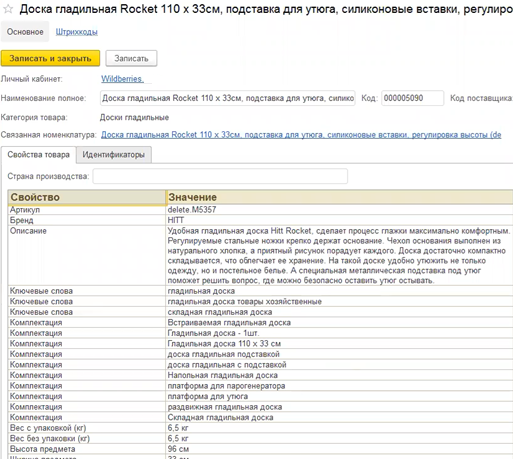Screen dimensions: 513x464
Task: Select 'гладильная доска товары хозяйственные' cell
Action: coord(339,301)
